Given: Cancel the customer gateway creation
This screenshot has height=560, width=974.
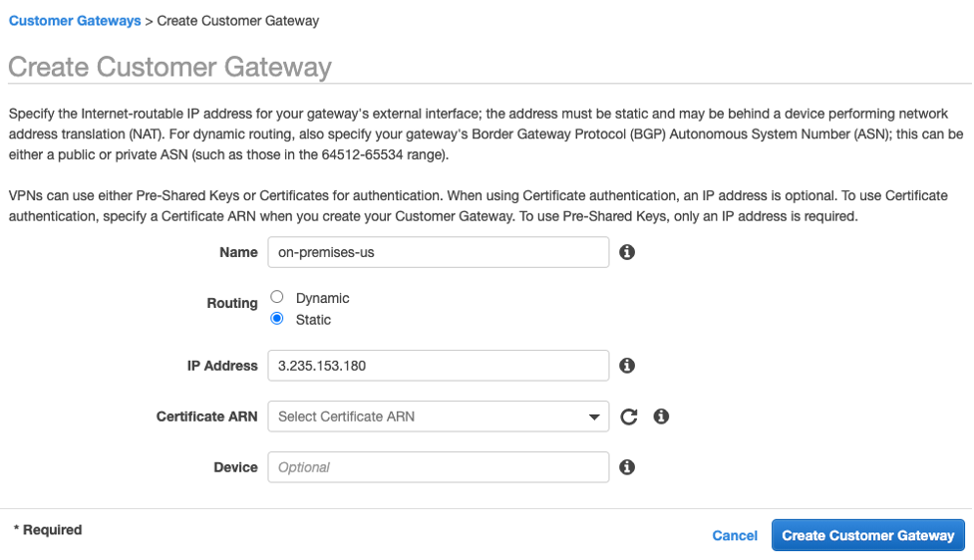Looking at the screenshot, I should point(735,536).
